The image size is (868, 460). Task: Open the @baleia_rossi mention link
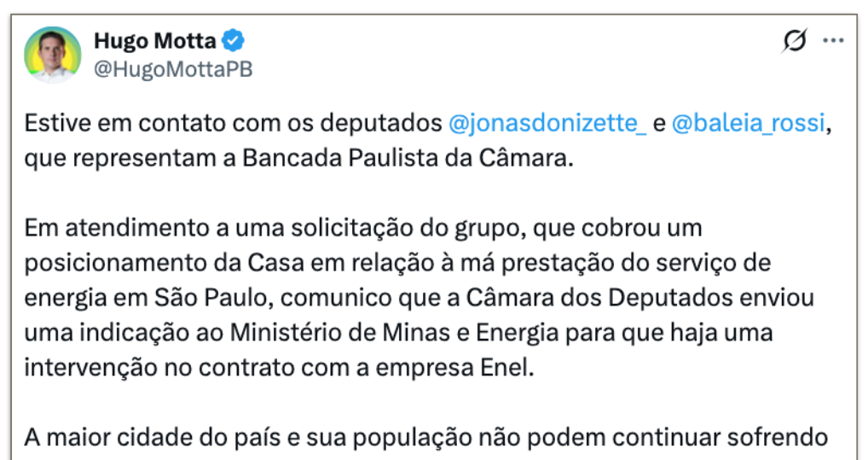(x=748, y=124)
